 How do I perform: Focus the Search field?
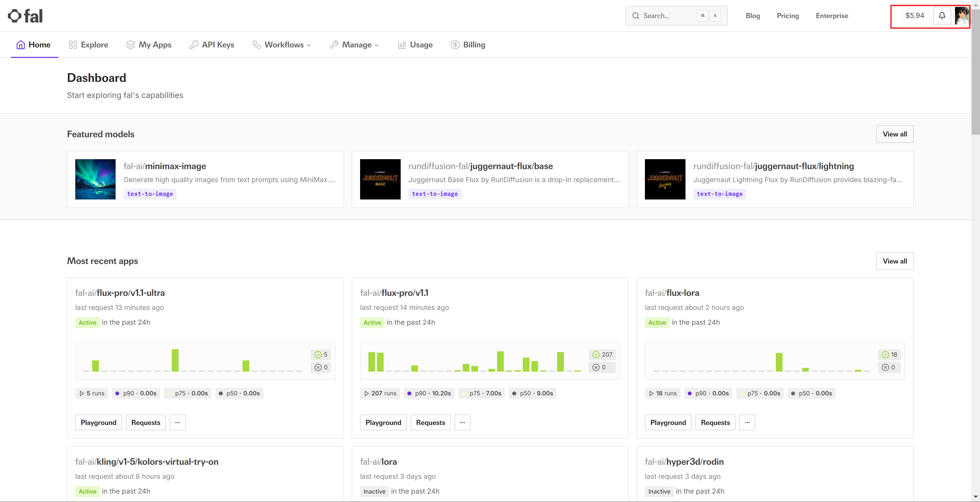(676, 16)
